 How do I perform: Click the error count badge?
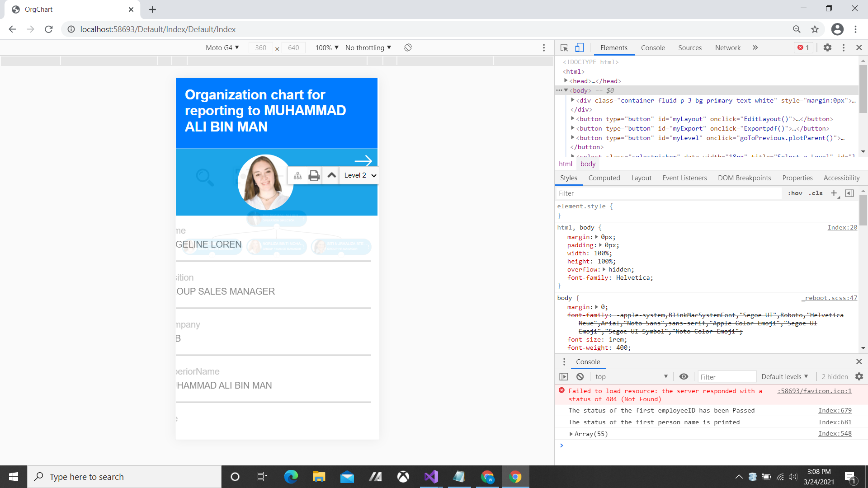click(x=803, y=47)
